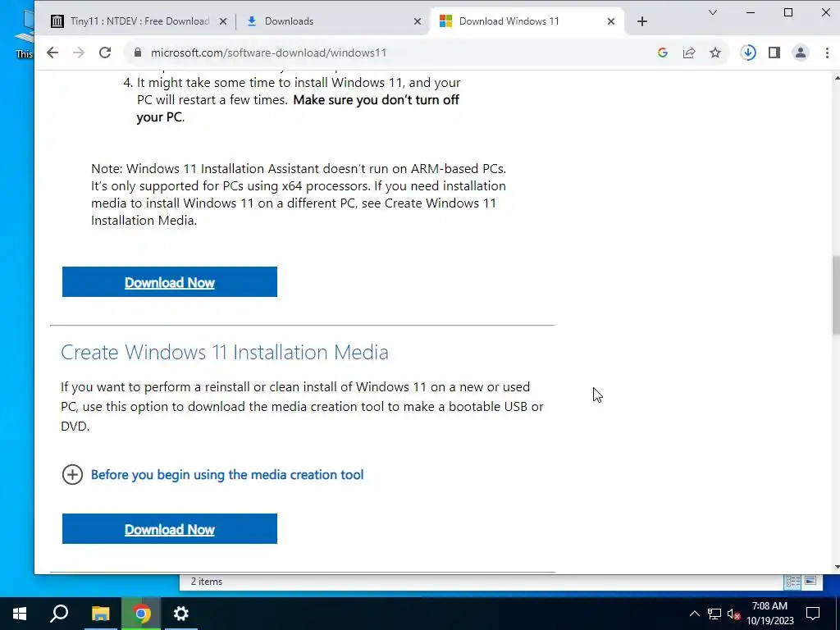The width and height of the screenshot is (840, 630).
Task: Switch Explorer window to large icons view
Action: (810, 582)
